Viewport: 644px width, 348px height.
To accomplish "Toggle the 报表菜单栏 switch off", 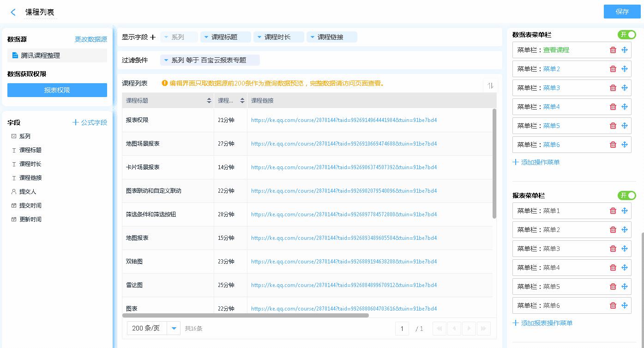I will (x=626, y=195).
